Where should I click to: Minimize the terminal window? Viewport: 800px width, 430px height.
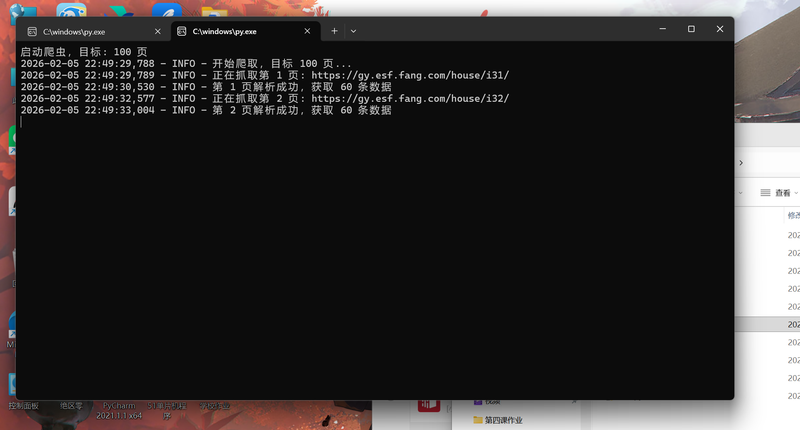click(x=662, y=29)
